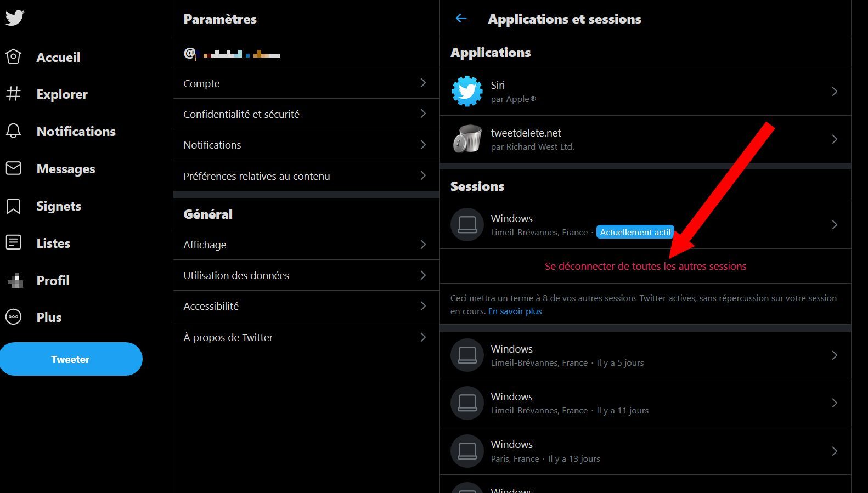Expand the Affichage chevron
Viewport: 868px width, 493px height.
(423, 244)
